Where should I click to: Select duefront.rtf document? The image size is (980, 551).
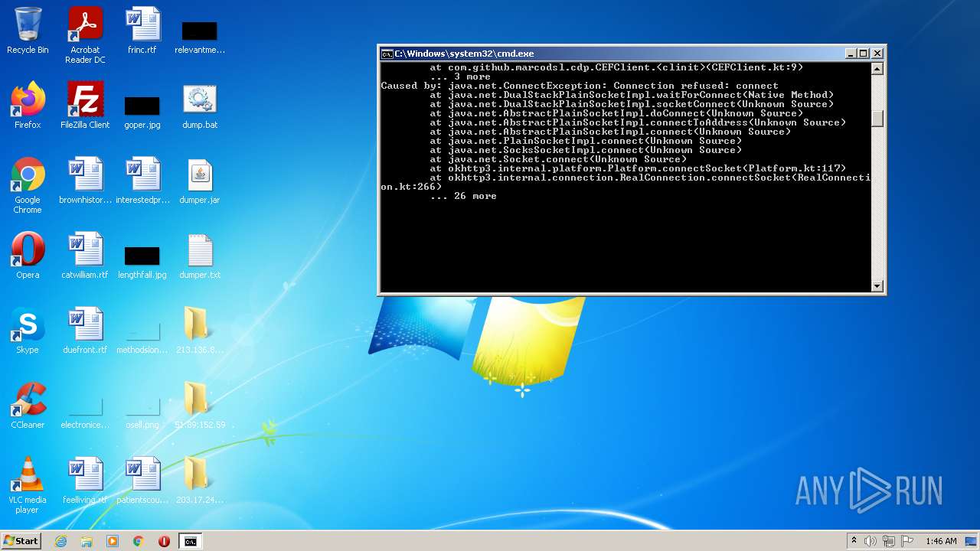[x=85, y=331]
